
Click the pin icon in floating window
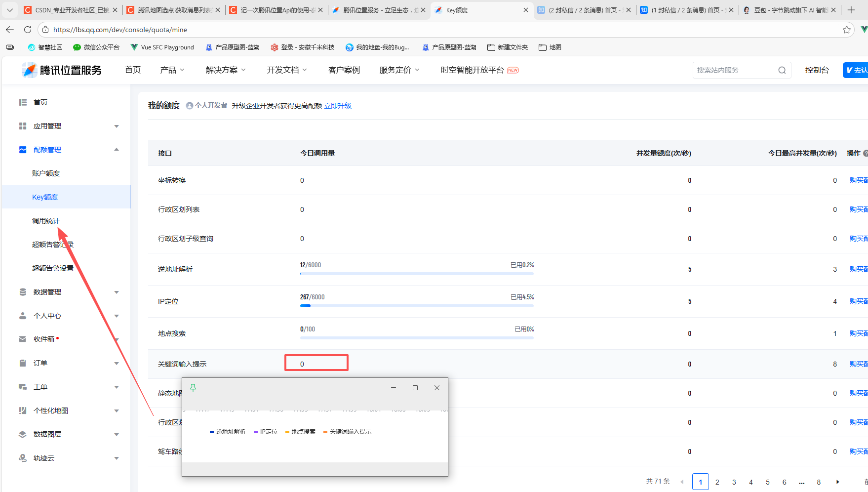[x=193, y=388]
